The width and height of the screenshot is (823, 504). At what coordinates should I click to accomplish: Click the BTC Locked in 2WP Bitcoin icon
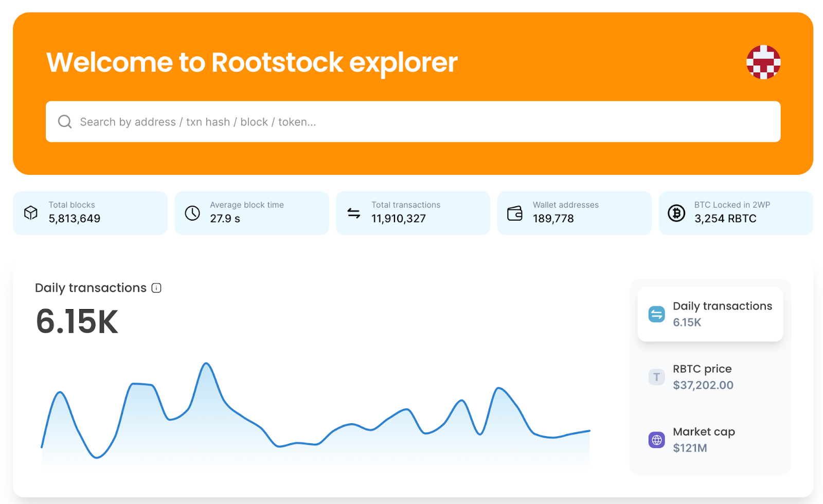(x=676, y=212)
